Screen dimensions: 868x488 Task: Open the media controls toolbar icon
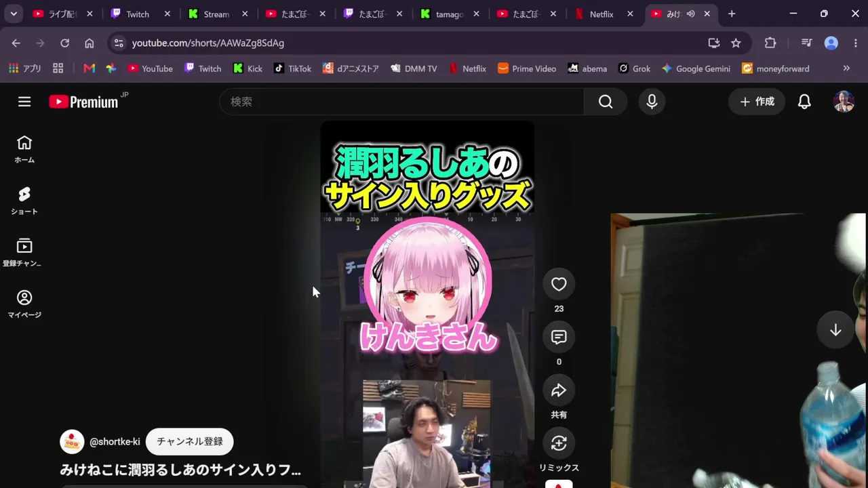pyautogui.click(x=806, y=43)
